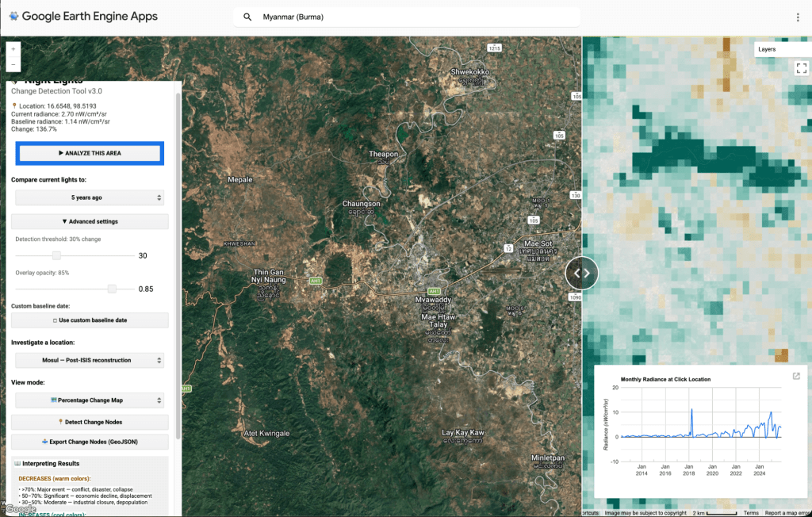Viewport: 812px width, 517px height.
Task: Open the three-dot overflow menu
Action: coord(798,17)
